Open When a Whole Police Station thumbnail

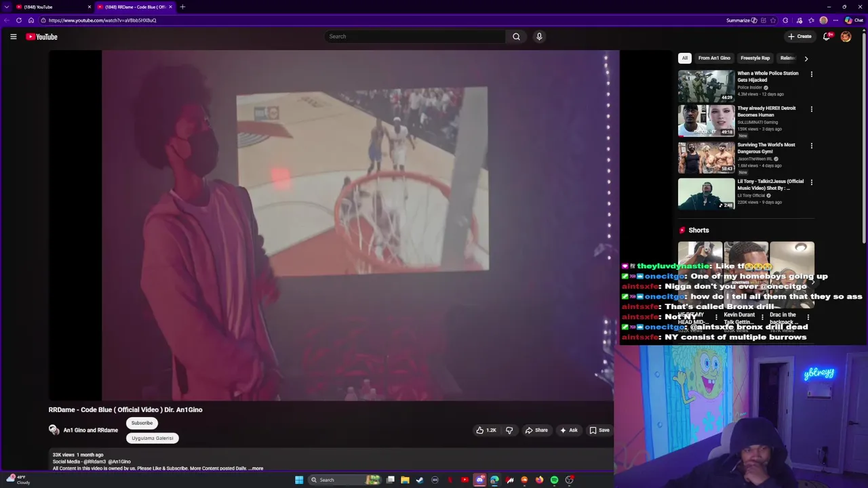click(x=706, y=85)
